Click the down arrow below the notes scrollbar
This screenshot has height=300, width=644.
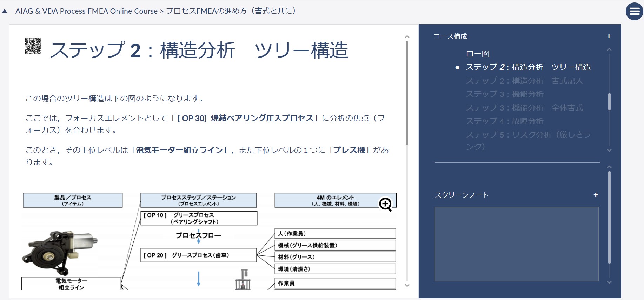[x=609, y=282]
